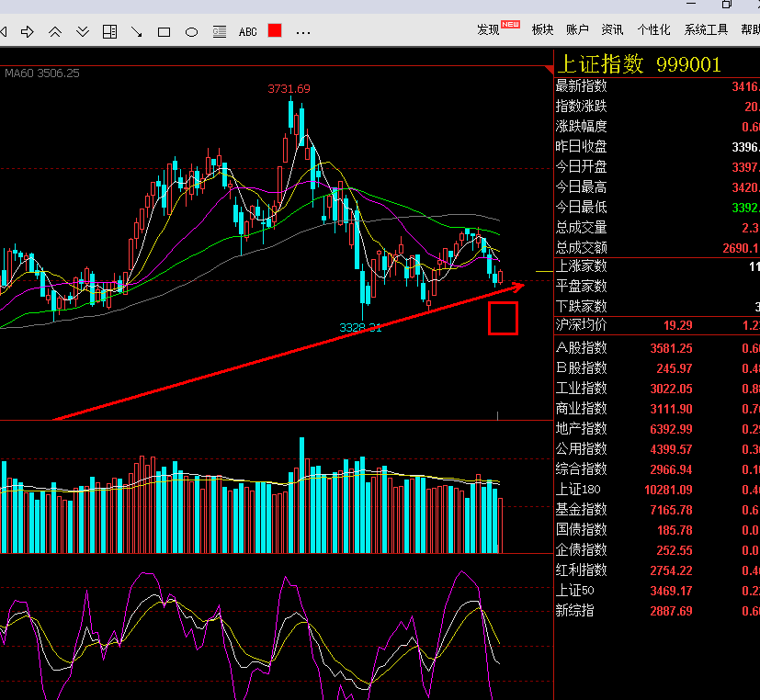Image resolution: width=760 pixels, height=700 pixels.
Task: Open the 发现 menu
Action: pyautogui.click(x=488, y=30)
